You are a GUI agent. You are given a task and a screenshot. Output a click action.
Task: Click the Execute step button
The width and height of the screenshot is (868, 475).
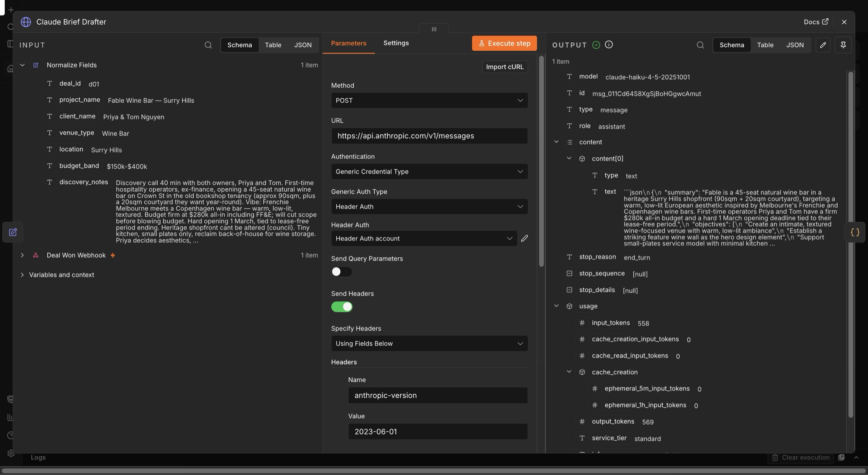pyautogui.click(x=504, y=43)
